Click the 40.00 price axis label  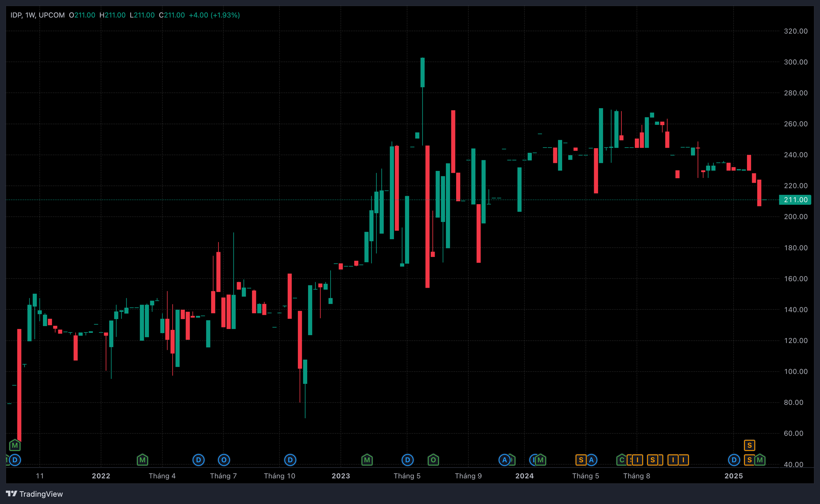click(x=794, y=464)
